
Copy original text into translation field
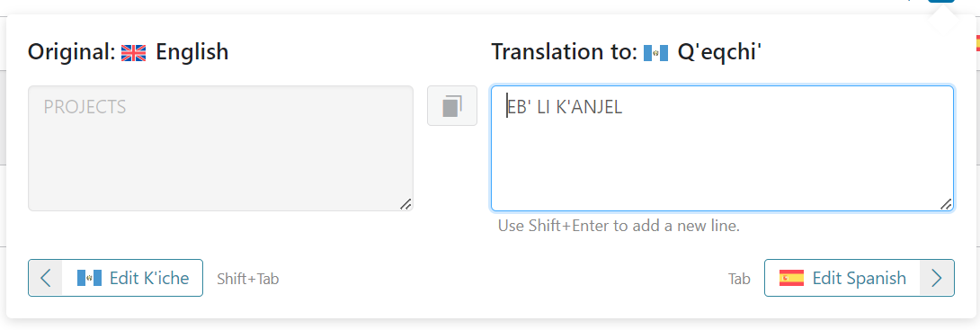pos(452,105)
